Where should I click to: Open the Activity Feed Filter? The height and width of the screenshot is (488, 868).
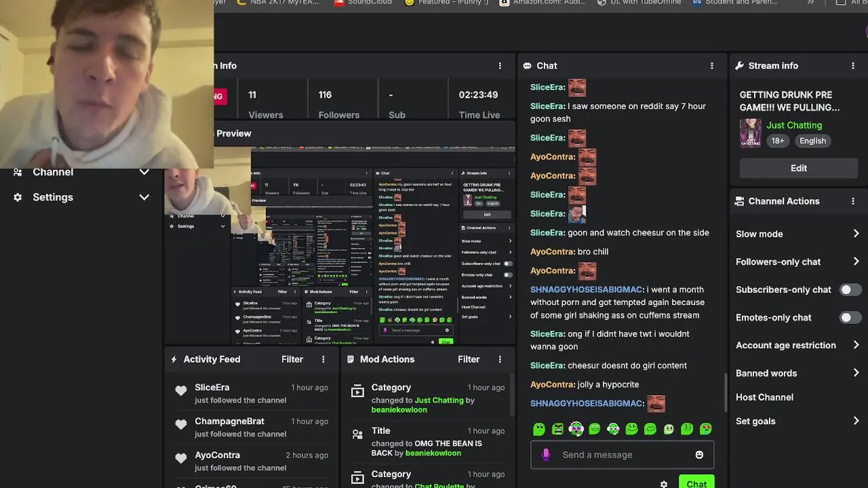pyautogui.click(x=292, y=359)
